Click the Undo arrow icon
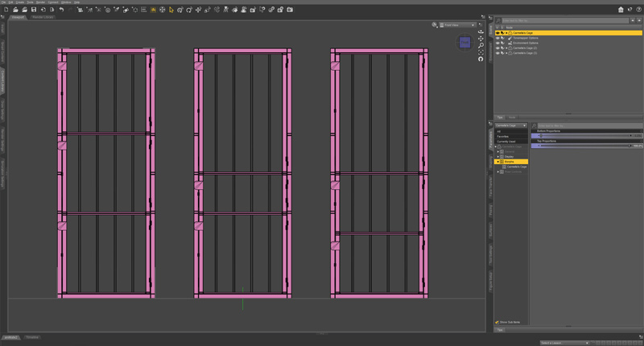644x346 pixels. coord(61,10)
